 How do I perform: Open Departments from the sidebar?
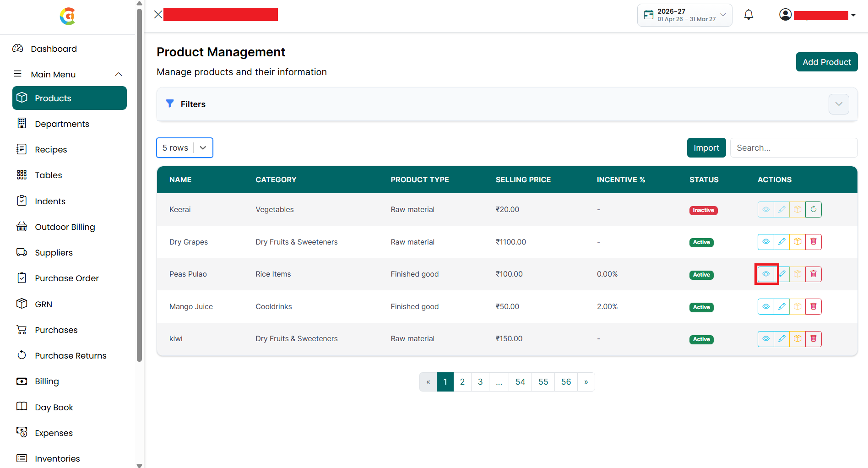(70, 124)
